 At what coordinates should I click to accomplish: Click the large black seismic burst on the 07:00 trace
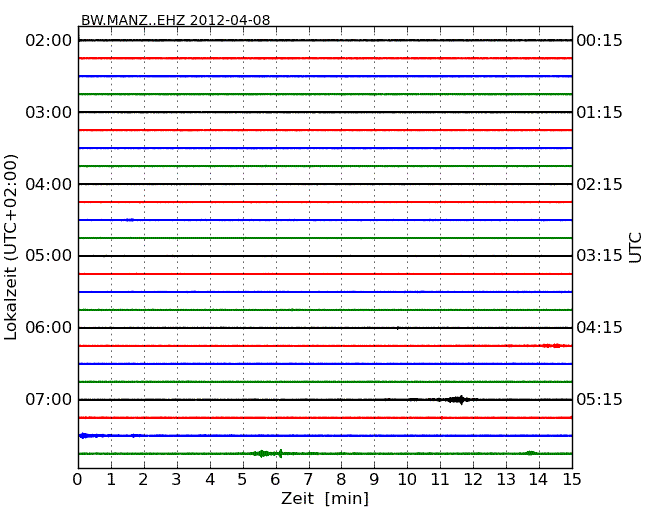tap(459, 400)
